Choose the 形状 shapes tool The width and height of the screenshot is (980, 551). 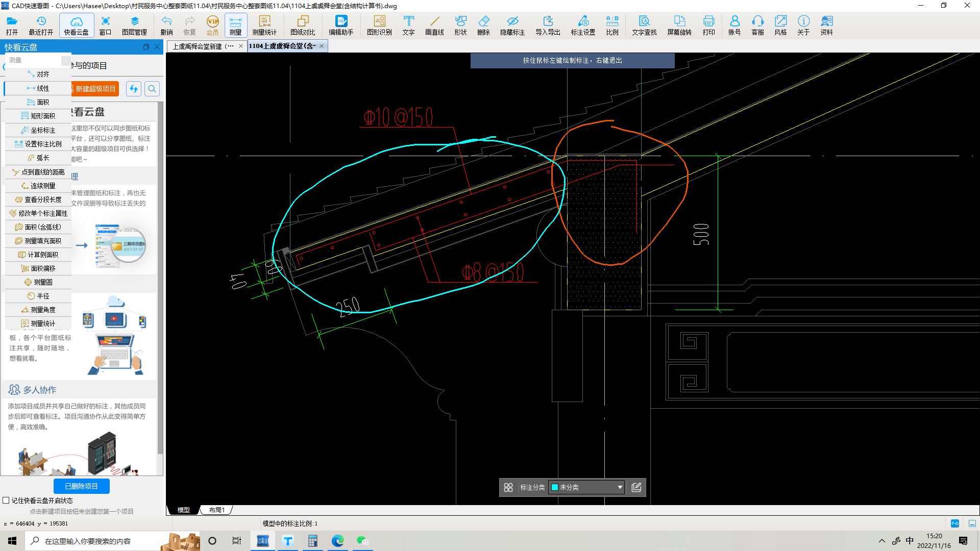pyautogui.click(x=460, y=25)
